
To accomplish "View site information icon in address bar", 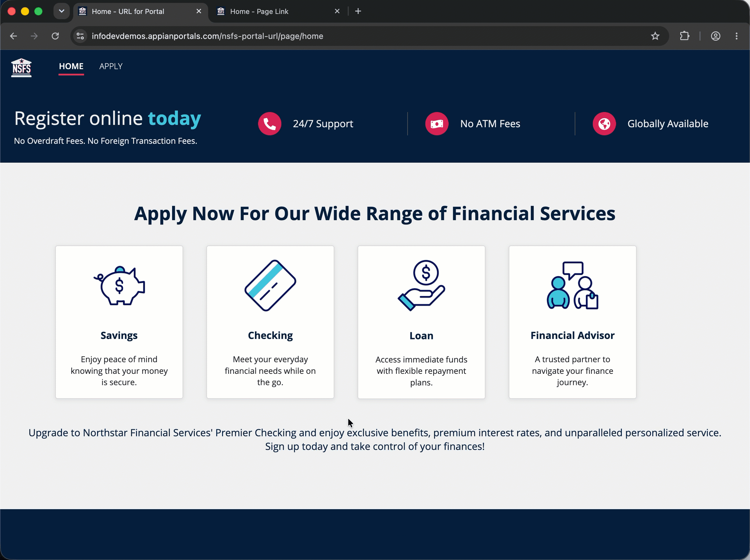I will coord(80,36).
